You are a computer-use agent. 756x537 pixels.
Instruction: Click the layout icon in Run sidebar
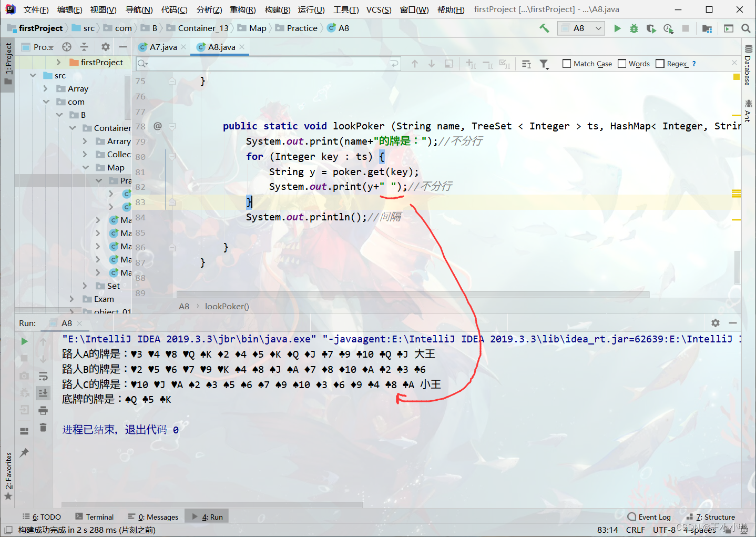(x=24, y=431)
